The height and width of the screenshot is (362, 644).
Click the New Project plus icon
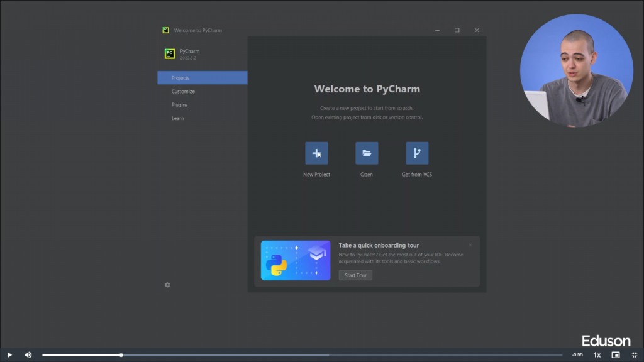(316, 153)
